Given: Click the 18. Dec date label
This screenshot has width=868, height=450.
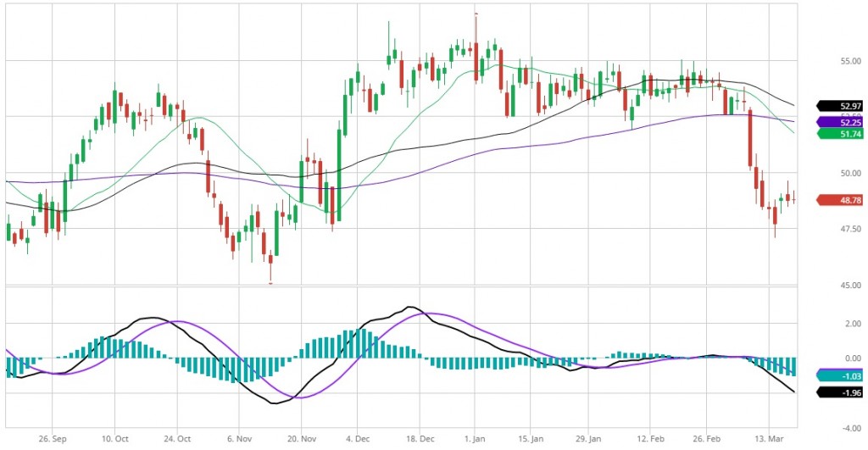Looking at the screenshot, I should 419,438.
